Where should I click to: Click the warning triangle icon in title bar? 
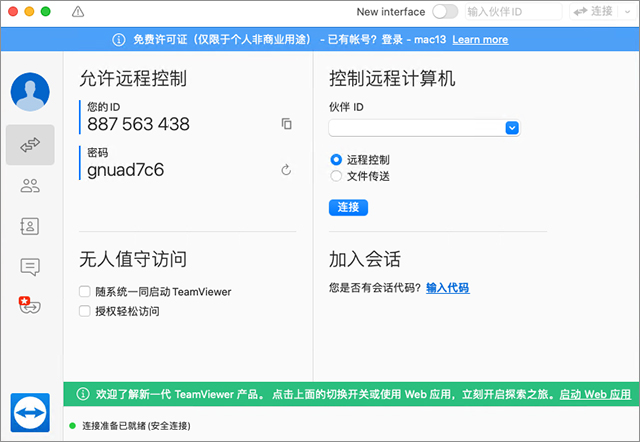(78, 12)
